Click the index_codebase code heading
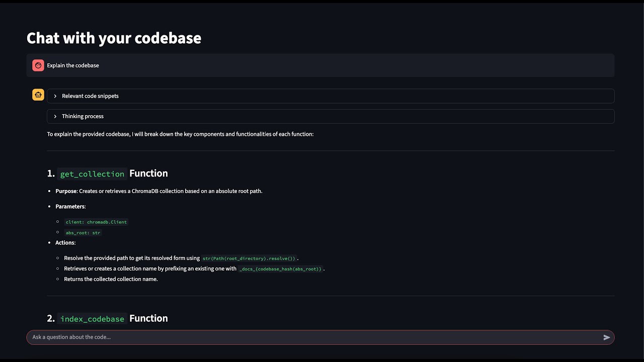644x362 pixels. [92, 319]
